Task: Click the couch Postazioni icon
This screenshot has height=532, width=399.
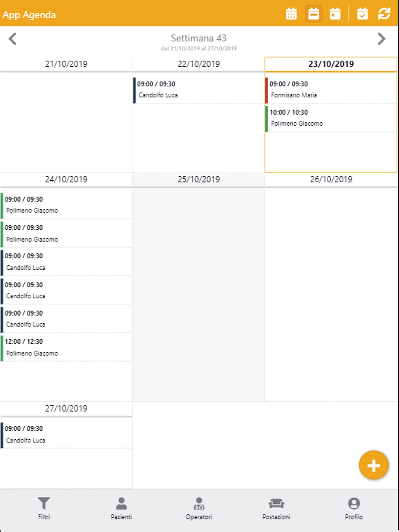Action: 276,504
